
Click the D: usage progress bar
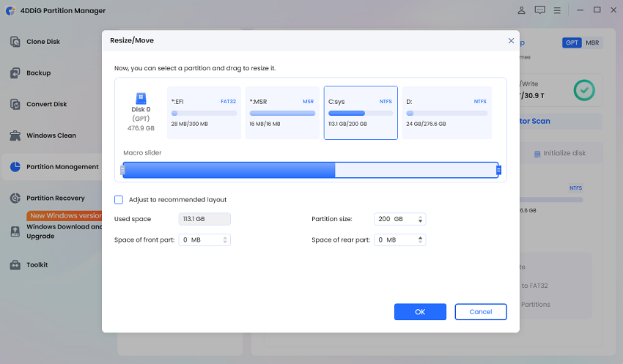coord(446,113)
